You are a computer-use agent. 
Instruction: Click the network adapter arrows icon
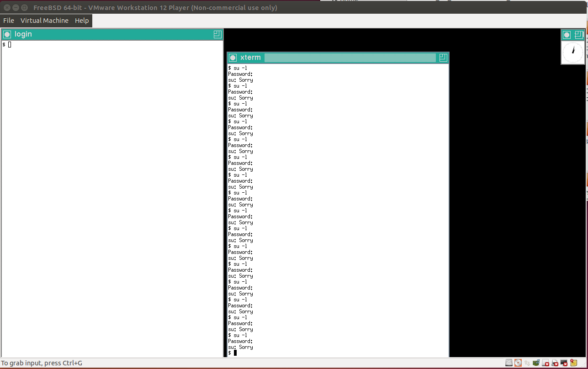(x=527, y=363)
